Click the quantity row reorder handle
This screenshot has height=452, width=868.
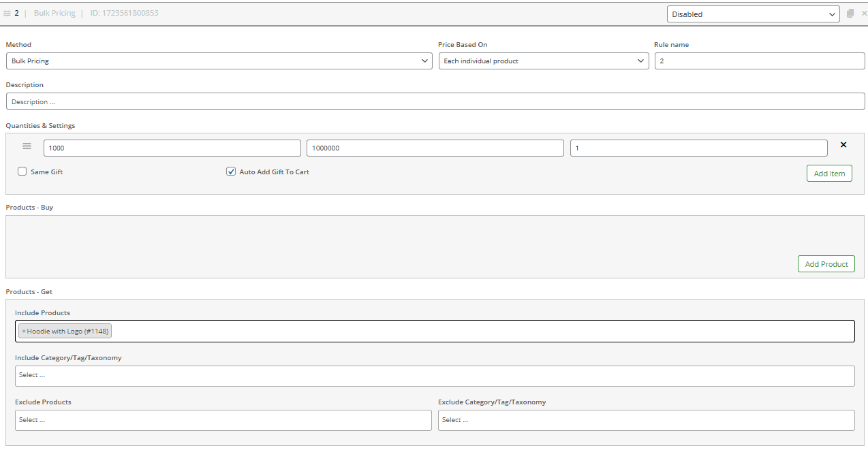click(x=27, y=146)
